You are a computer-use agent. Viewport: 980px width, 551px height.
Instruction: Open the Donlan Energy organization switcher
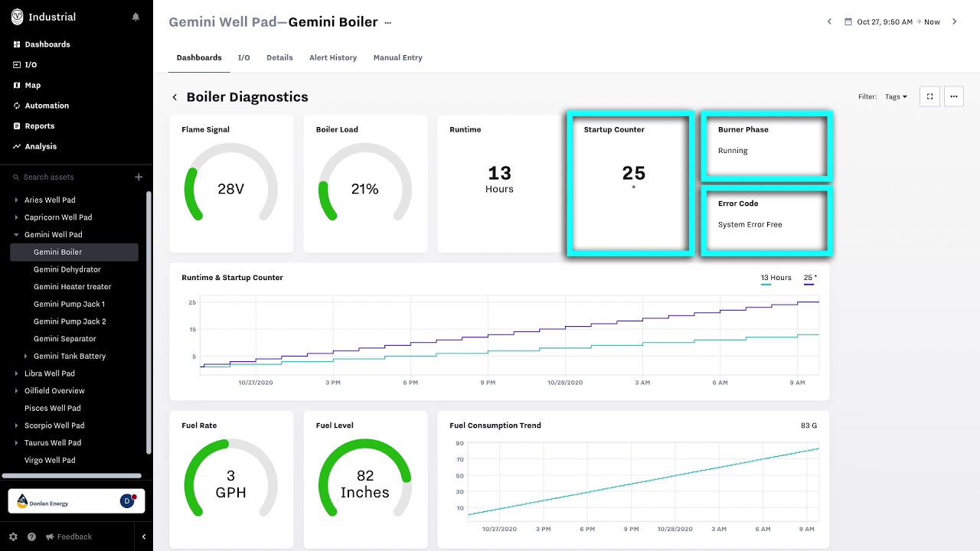(77, 501)
